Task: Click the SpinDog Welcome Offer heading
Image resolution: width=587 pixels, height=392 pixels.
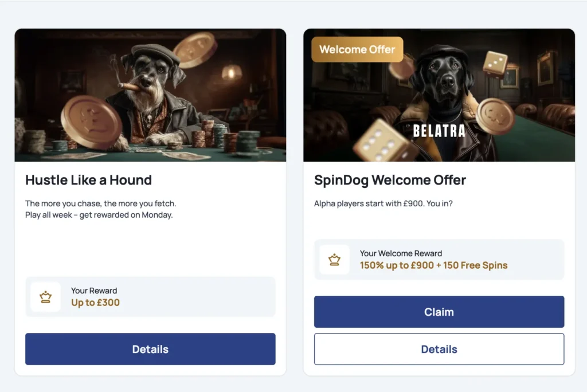Action: tap(390, 180)
